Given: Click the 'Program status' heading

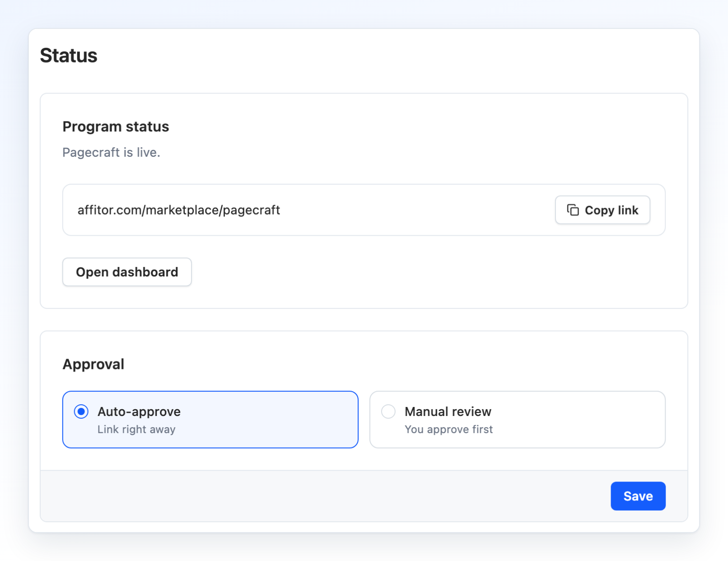Looking at the screenshot, I should (116, 127).
